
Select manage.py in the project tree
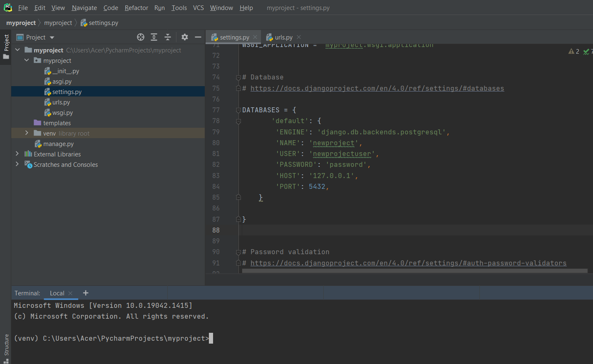tap(58, 144)
